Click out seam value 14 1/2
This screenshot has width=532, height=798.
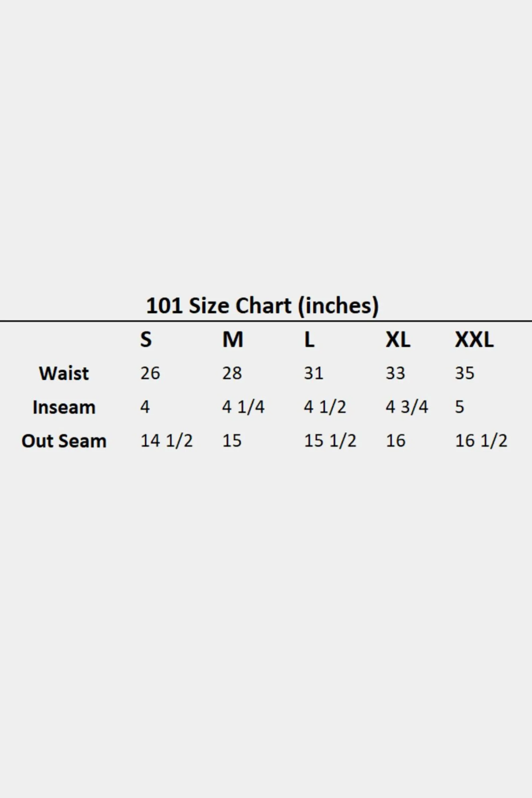[166, 441]
